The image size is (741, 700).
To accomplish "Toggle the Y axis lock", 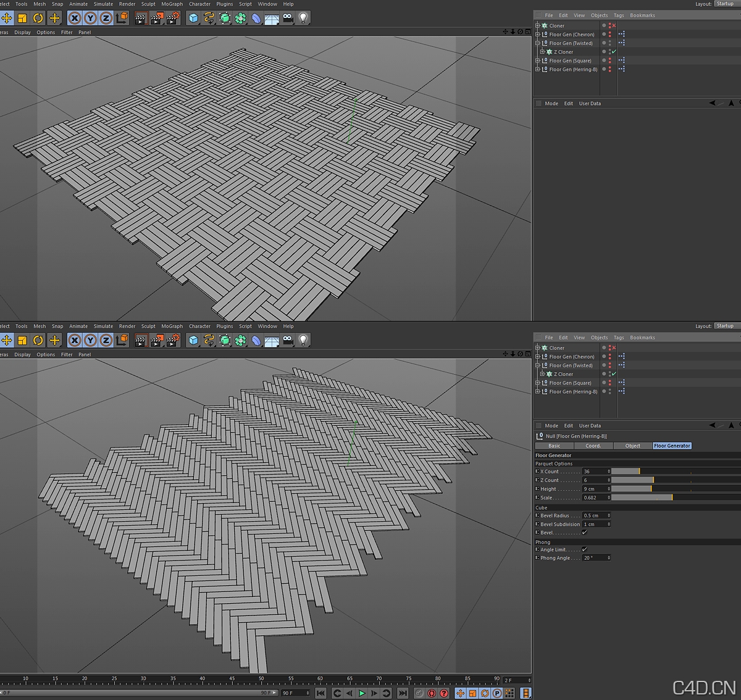I will click(x=90, y=18).
